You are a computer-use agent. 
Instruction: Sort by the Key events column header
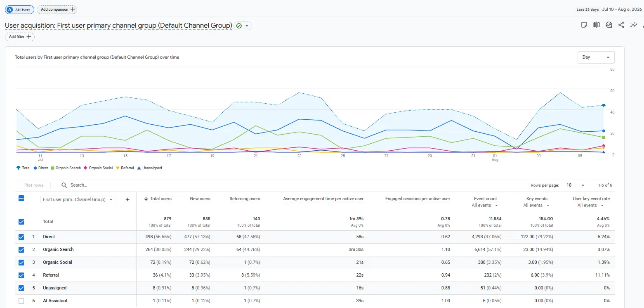coord(537,199)
